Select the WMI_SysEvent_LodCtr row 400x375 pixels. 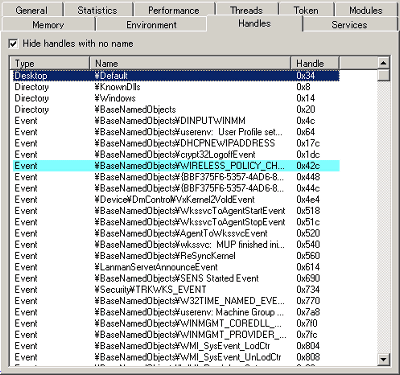tap(176, 346)
